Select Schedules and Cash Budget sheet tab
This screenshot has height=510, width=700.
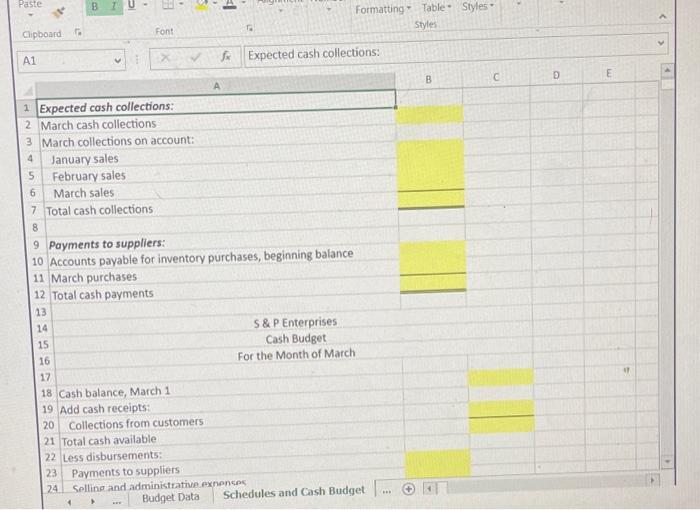pos(294,493)
